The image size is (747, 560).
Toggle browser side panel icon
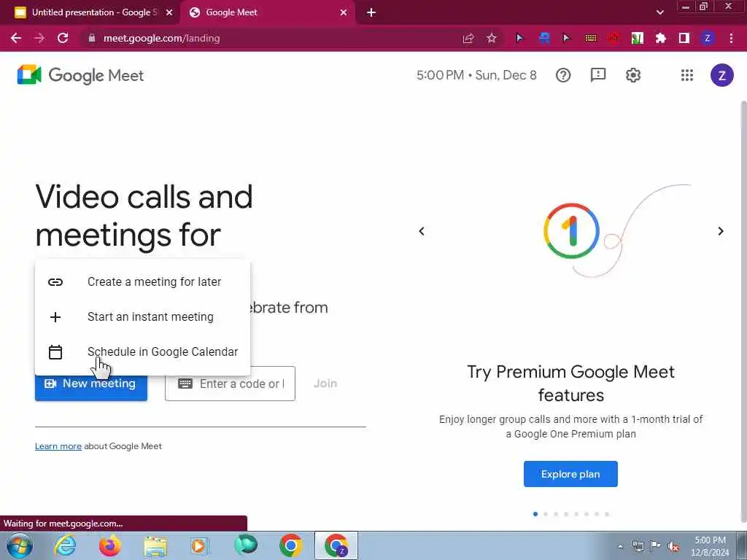pyautogui.click(x=684, y=38)
